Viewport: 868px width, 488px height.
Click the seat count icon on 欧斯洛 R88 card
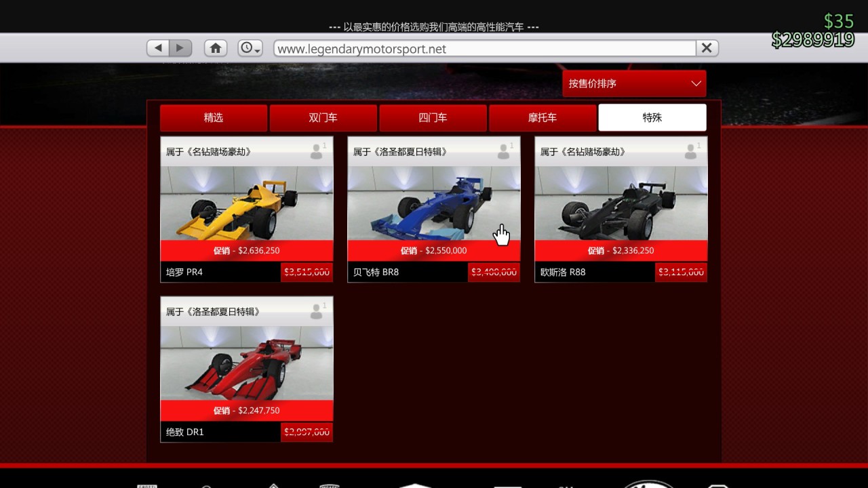(x=691, y=151)
